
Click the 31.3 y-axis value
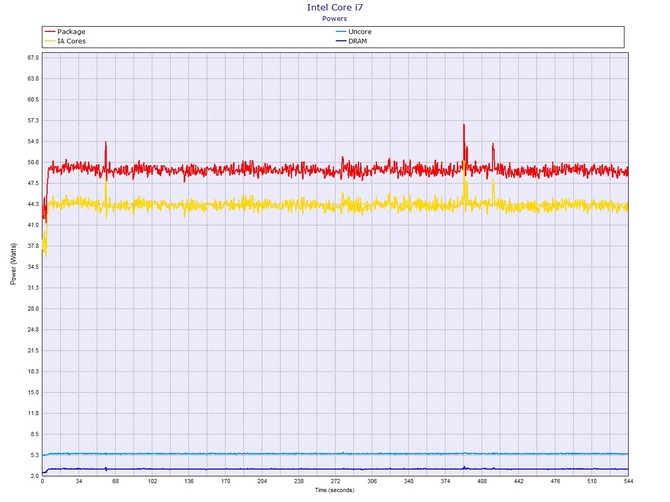click(33, 288)
